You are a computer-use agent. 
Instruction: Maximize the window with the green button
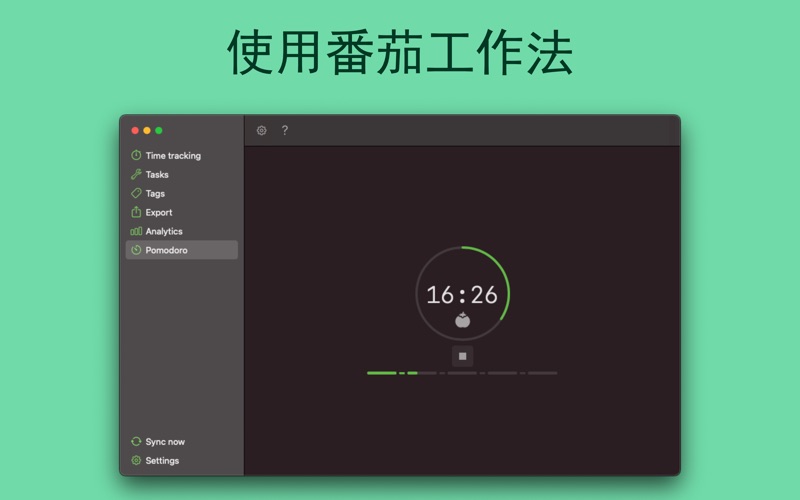(x=159, y=130)
